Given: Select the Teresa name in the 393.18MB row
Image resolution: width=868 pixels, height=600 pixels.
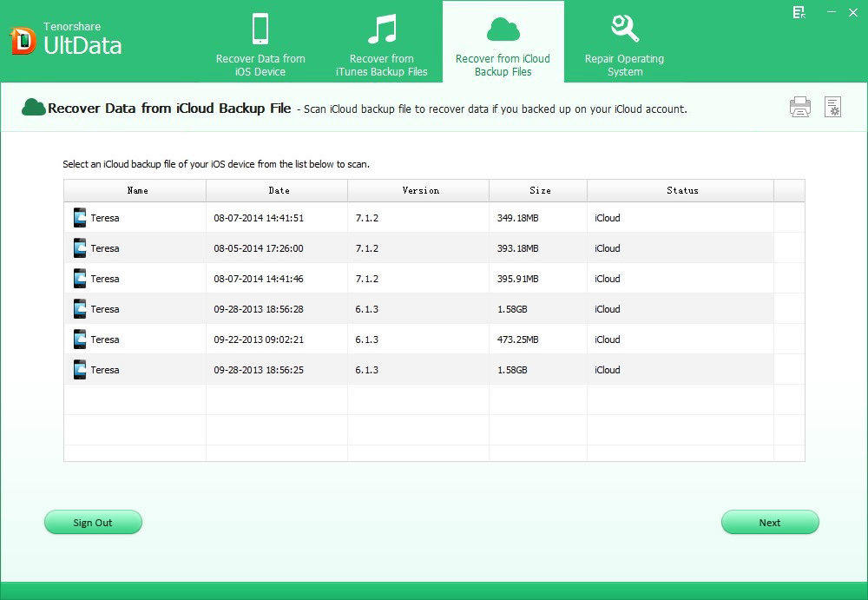Looking at the screenshot, I should pos(105,248).
